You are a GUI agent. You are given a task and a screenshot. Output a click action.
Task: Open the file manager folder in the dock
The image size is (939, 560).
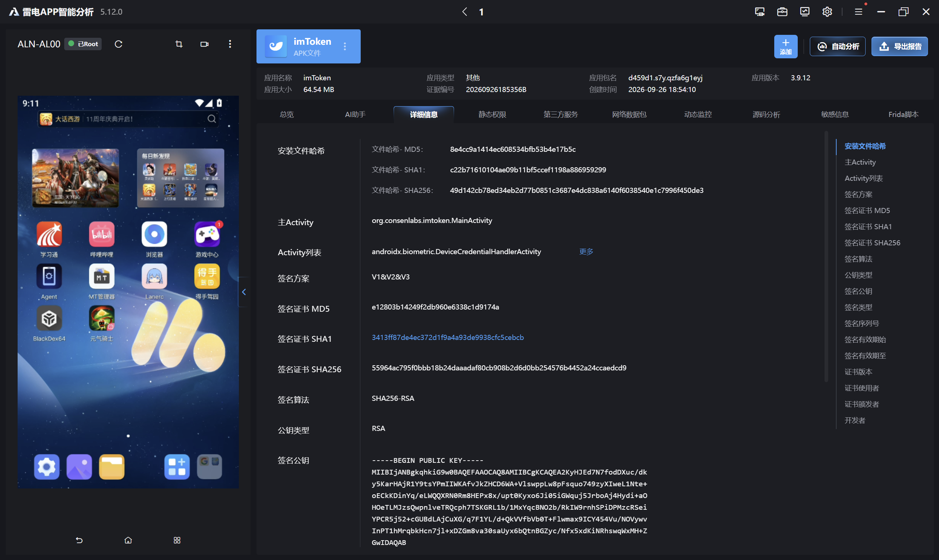click(112, 467)
